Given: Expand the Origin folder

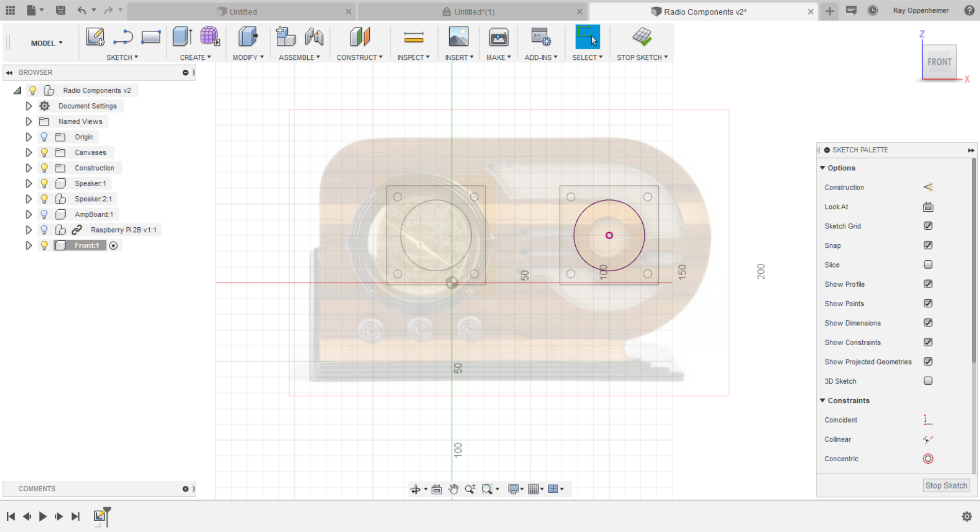Looking at the screenshot, I should coord(28,137).
